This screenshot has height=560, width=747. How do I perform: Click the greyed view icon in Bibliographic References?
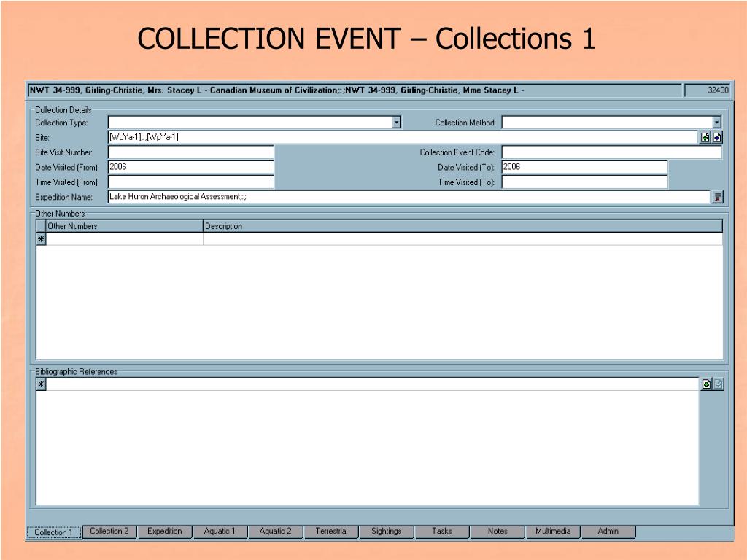click(x=719, y=384)
